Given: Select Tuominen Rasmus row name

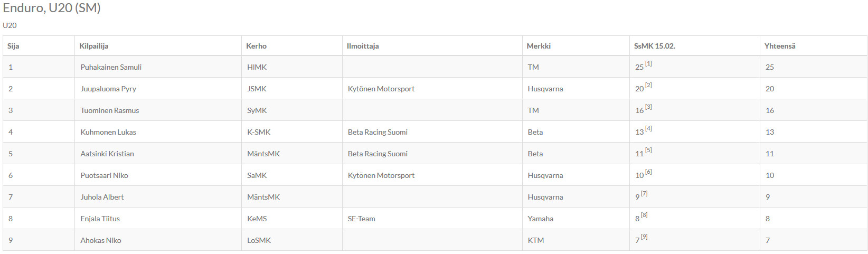Looking at the screenshot, I should [x=110, y=110].
